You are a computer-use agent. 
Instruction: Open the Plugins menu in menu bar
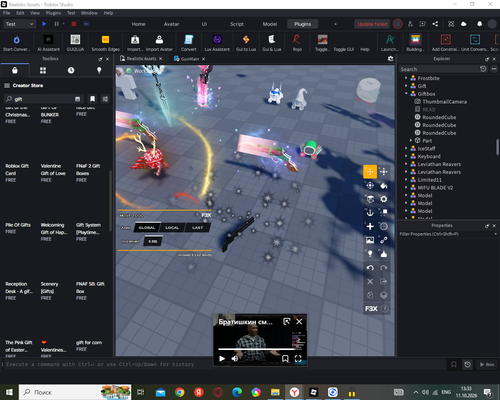[x=53, y=13]
